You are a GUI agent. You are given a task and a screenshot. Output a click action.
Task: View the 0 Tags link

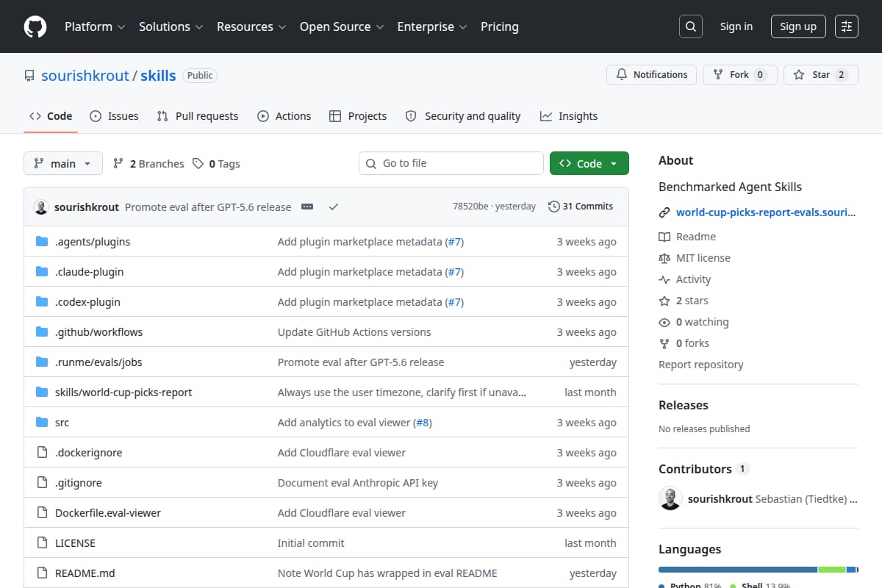(216, 164)
